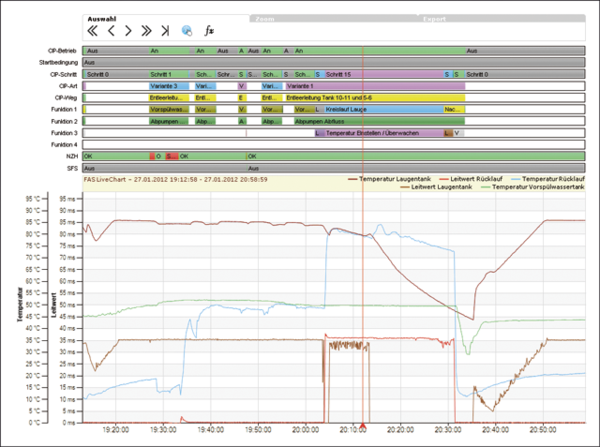Click the 50 ms Leitwert axis value

tap(67, 305)
